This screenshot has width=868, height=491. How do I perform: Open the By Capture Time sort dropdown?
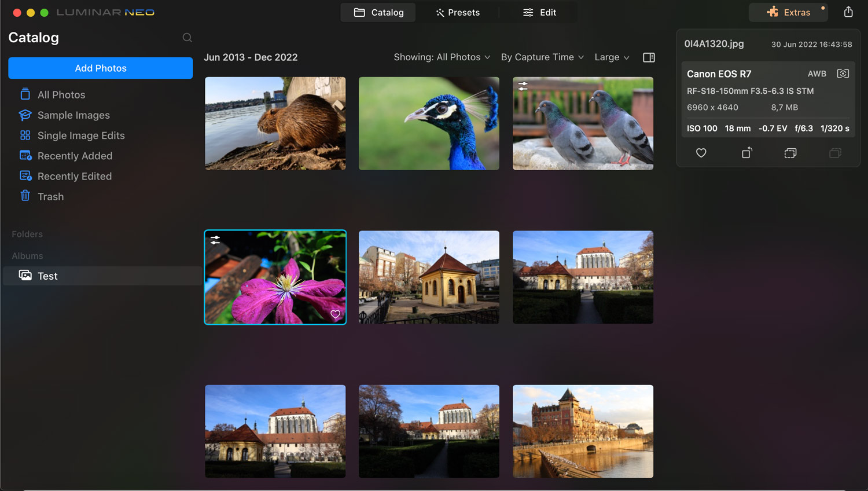coord(542,57)
